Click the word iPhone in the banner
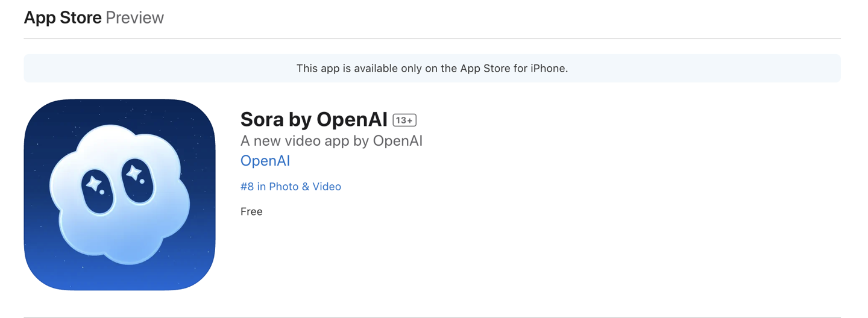This screenshot has width=868, height=318. (549, 69)
